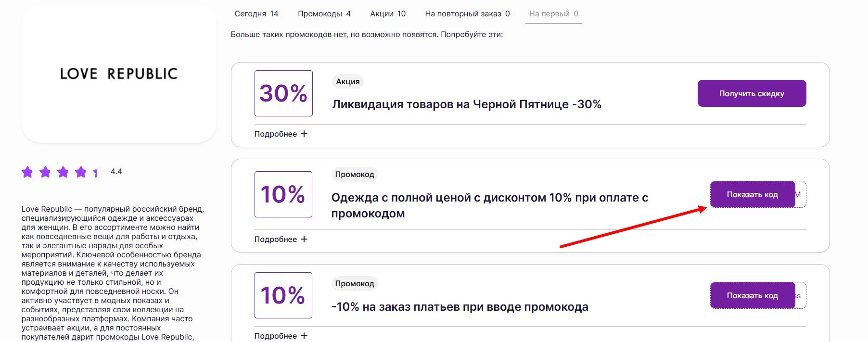The image size is (868, 342).
Task: Click the 10% badge of the dresses promo
Action: [x=283, y=295]
